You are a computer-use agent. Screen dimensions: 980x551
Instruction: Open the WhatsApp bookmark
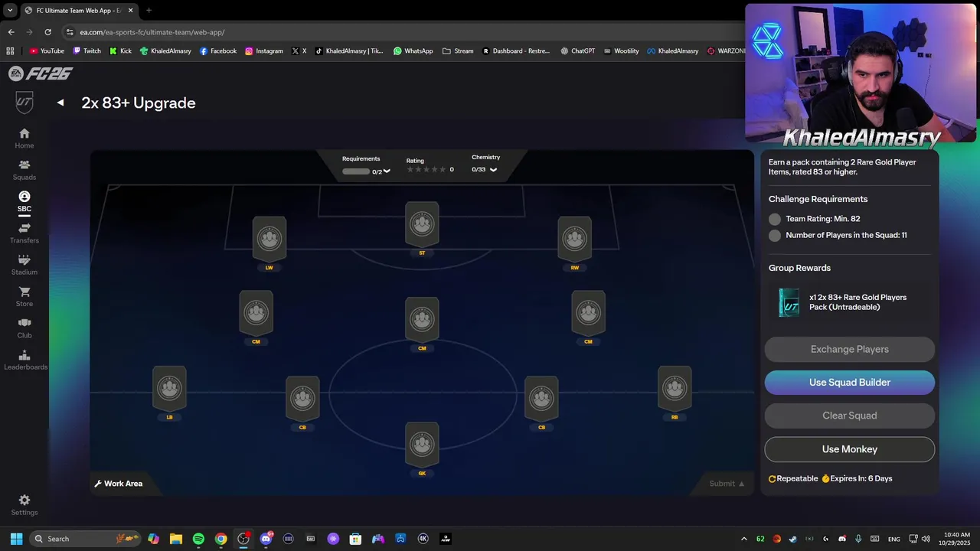click(413, 51)
